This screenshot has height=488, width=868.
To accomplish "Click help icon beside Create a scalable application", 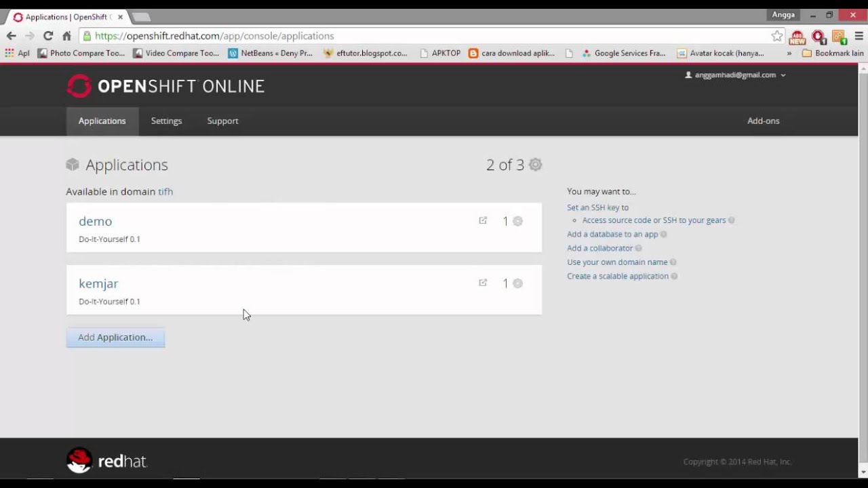I will point(674,277).
